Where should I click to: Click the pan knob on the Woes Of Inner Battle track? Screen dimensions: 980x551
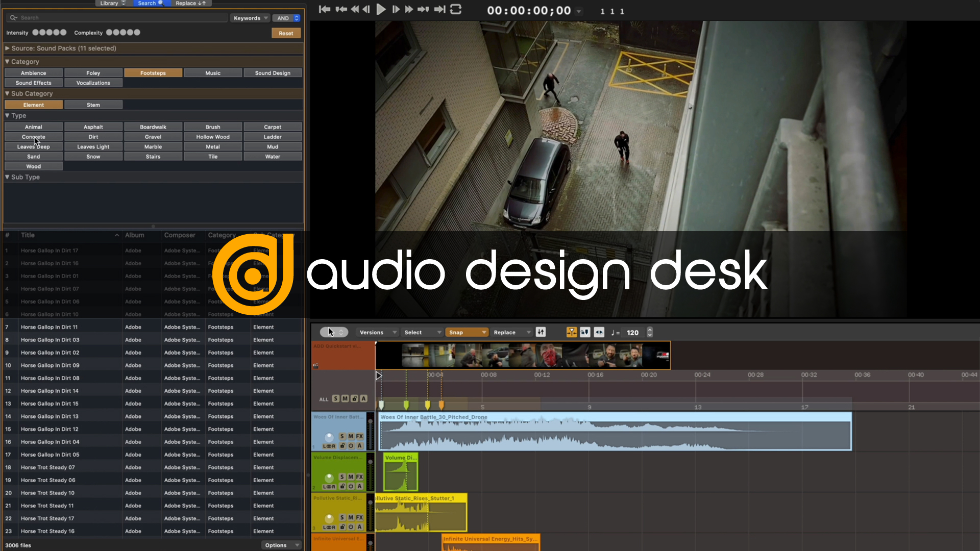(x=329, y=437)
